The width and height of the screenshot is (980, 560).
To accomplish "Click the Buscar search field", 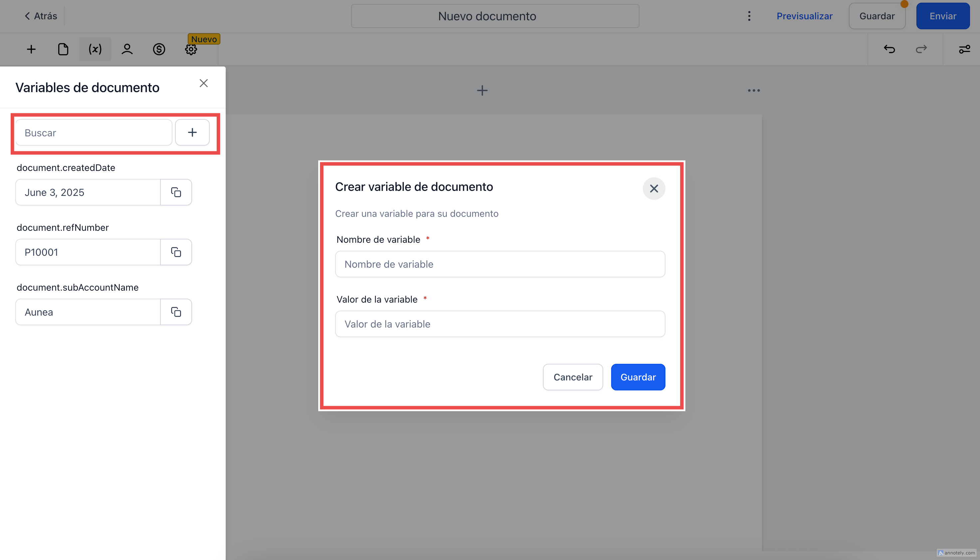I will [94, 133].
